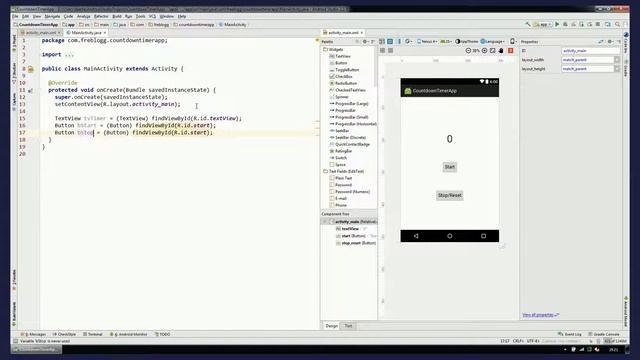Open the Terminal tool window

pyautogui.click(x=93, y=334)
